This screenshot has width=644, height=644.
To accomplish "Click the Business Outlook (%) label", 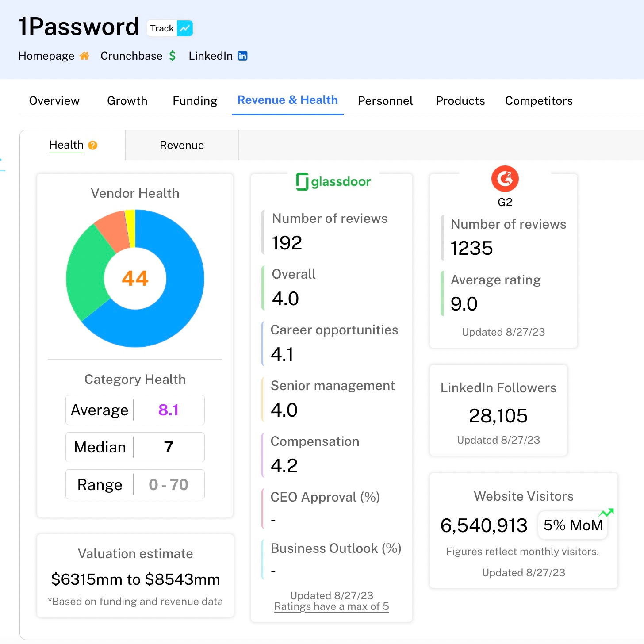I will pos(336,548).
